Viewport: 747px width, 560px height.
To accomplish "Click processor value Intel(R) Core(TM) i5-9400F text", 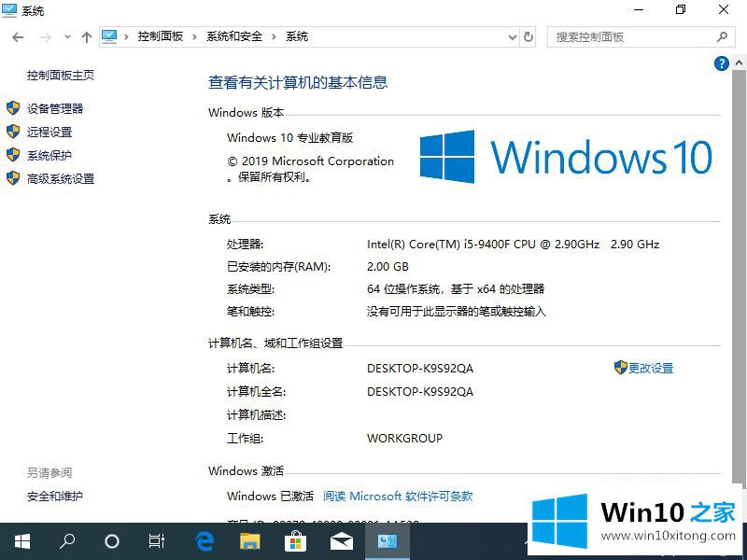I will 513,245.
